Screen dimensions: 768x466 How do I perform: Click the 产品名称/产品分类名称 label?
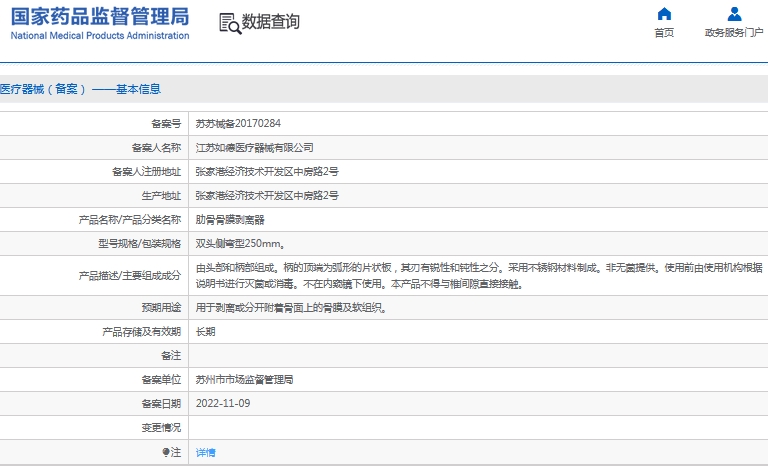(130, 220)
